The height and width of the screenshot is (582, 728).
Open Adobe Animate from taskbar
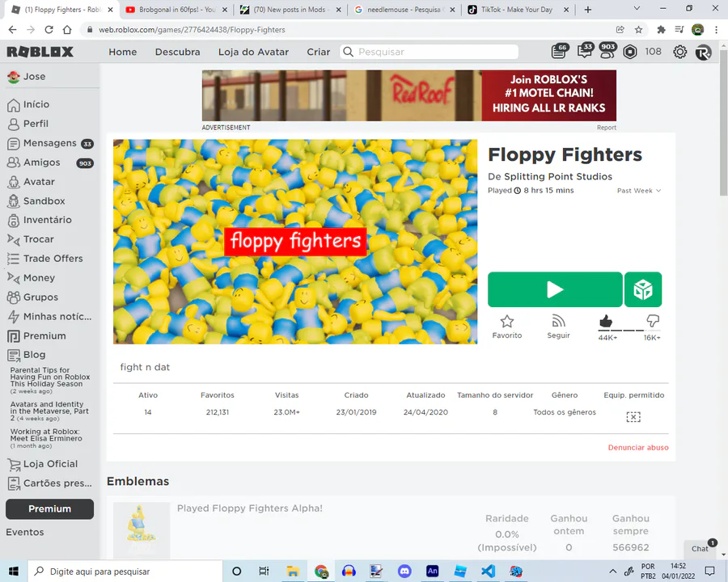(x=432, y=571)
